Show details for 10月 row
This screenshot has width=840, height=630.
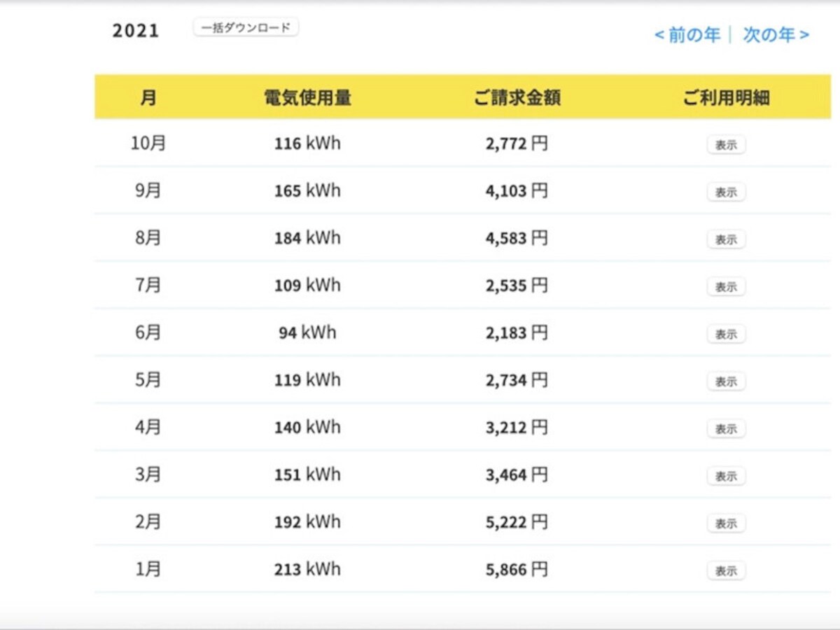[x=726, y=145]
